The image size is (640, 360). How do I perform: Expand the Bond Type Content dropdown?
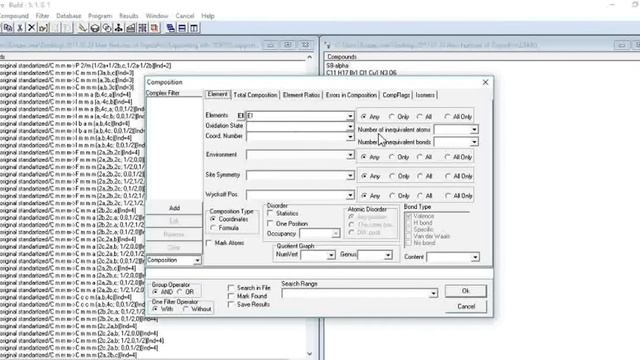tap(475, 257)
